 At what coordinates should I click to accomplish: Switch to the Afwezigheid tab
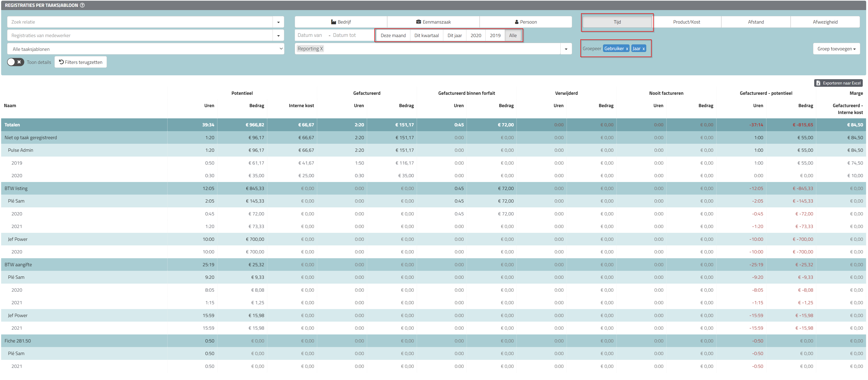click(x=825, y=22)
